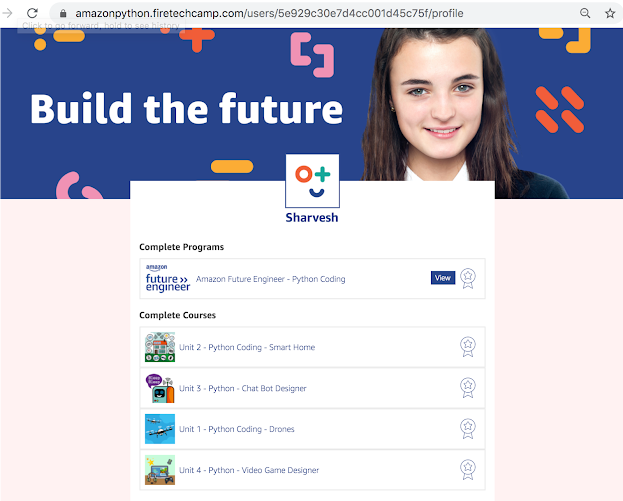Image resolution: width=623 pixels, height=501 pixels.
Task: Click the award badge for Unit 1 Drones
Action: pos(468,429)
